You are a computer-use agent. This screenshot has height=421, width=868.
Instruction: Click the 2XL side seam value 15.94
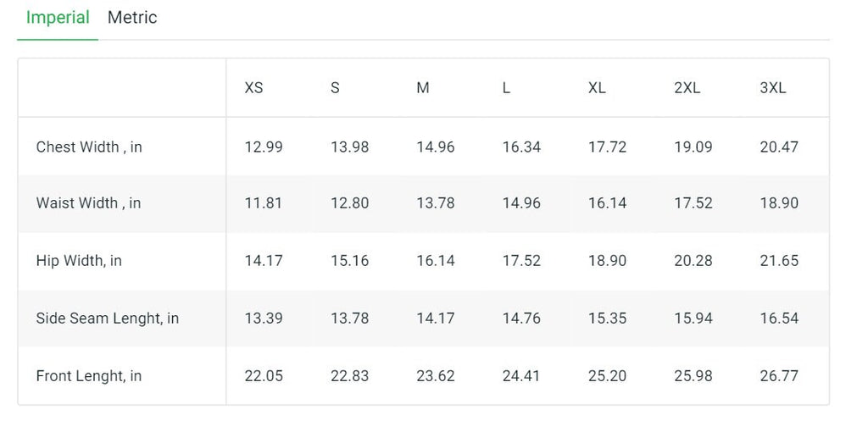(693, 319)
